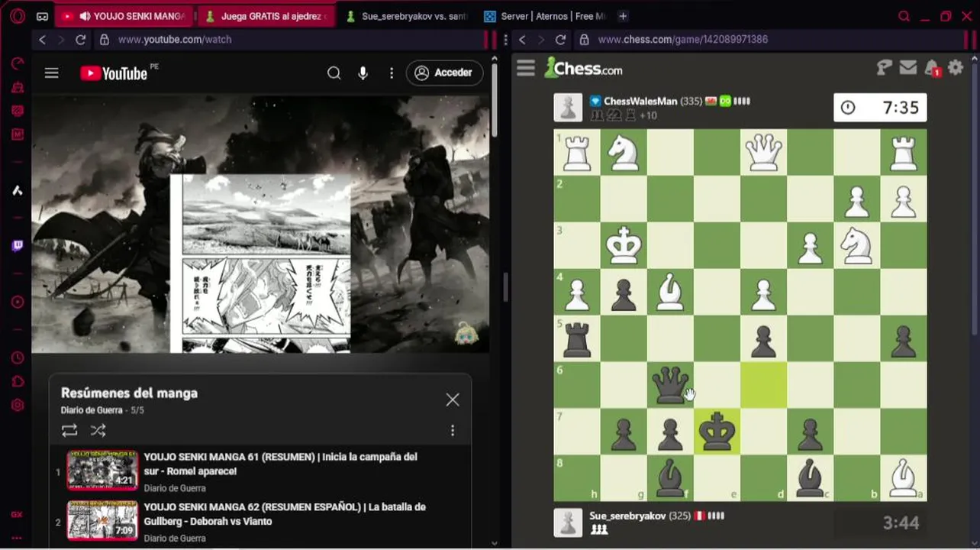Click opponent clock showing 7:35

pyautogui.click(x=880, y=108)
